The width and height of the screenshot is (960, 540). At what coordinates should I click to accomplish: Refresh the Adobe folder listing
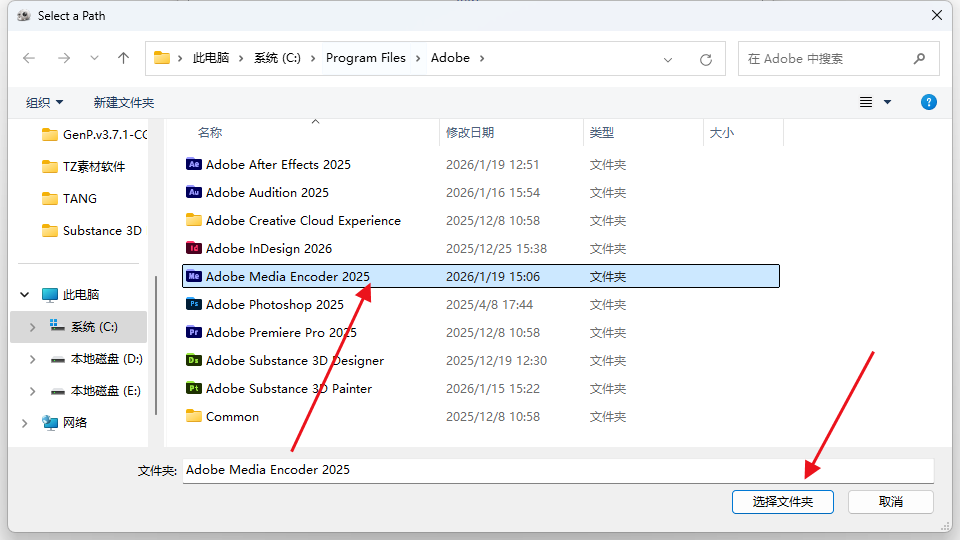point(706,59)
